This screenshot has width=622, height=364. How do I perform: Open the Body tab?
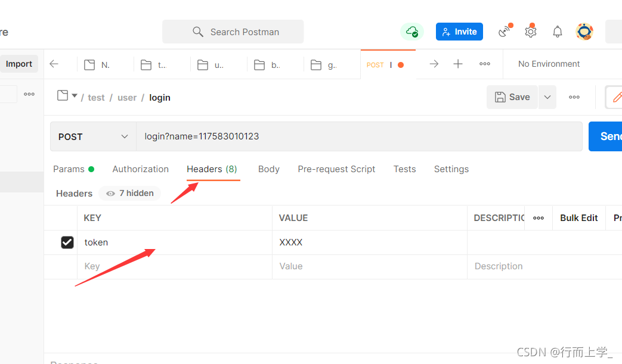pyautogui.click(x=269, y=169)
